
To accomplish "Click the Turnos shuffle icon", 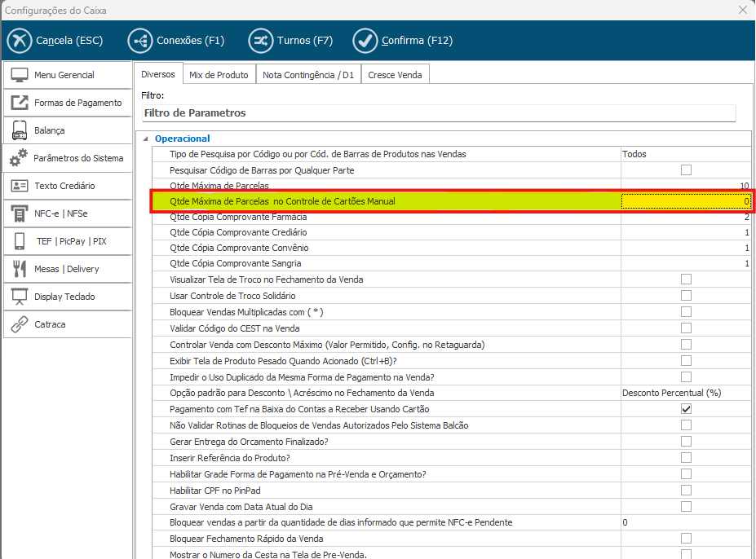I will 261,41.
